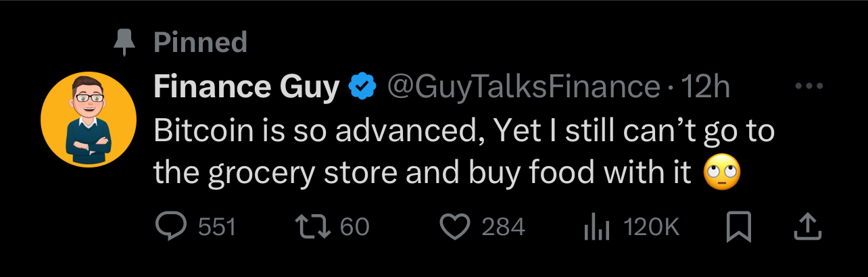Open the @GuyTalksFinance handle link
The height and width of the screenshot is (277, 868).
coord(522,86)
